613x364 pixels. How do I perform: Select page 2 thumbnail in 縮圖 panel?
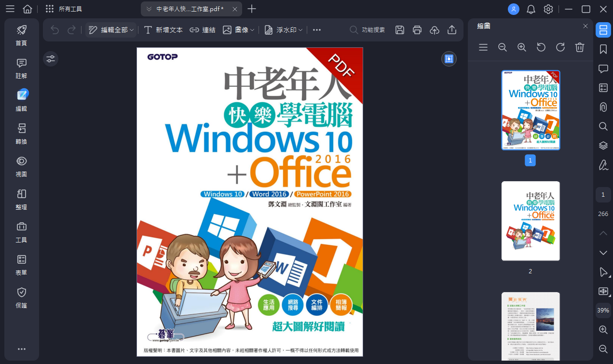tap(530, 221)
